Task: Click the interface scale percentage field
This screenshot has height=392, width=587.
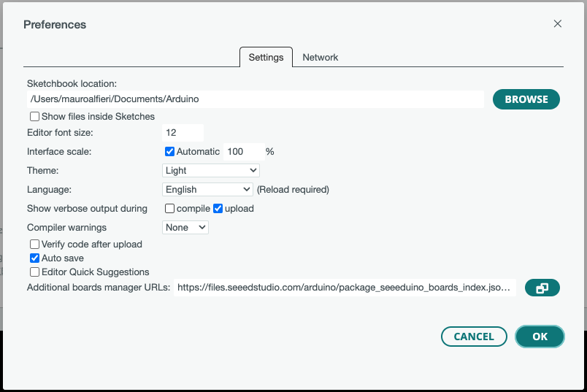Action: coord(243,152)
